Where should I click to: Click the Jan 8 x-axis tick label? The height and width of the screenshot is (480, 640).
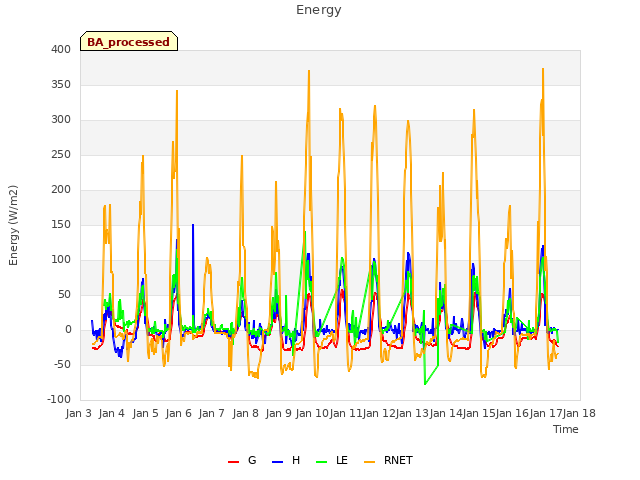(x=245, y=413)
